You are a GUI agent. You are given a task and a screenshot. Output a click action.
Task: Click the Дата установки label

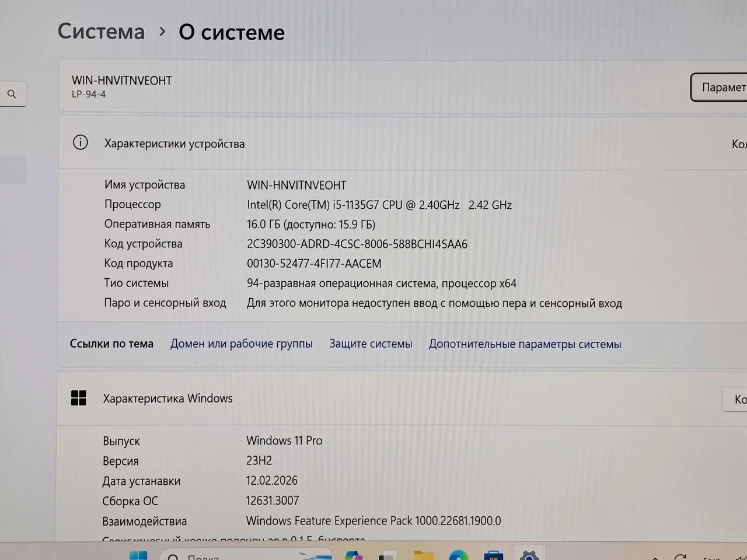tap(141, 481)
